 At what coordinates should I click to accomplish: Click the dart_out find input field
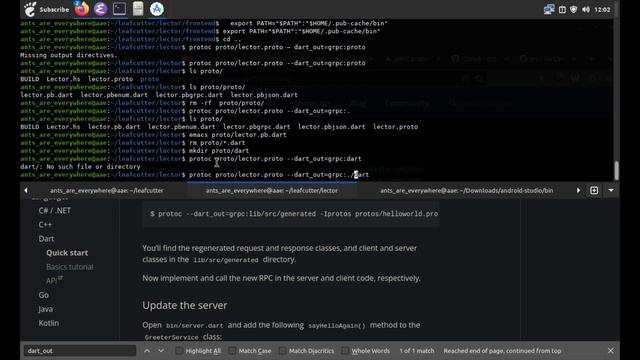tap(80, 351)
